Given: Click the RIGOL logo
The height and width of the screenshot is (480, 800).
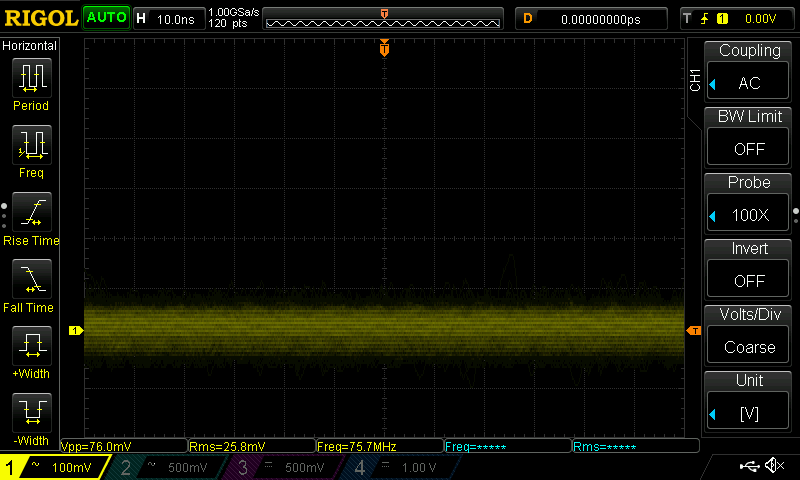Looking at the screenshot, I should pos(40,18).
